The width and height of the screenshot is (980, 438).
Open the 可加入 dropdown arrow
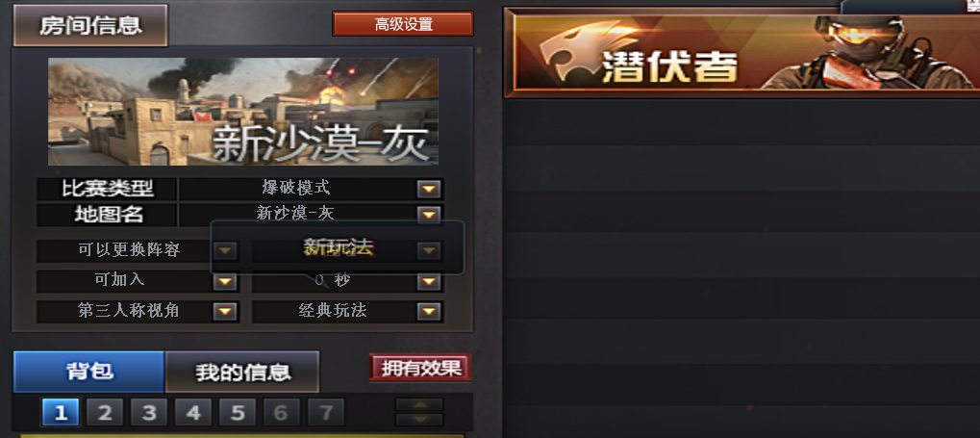coord(225,281)
